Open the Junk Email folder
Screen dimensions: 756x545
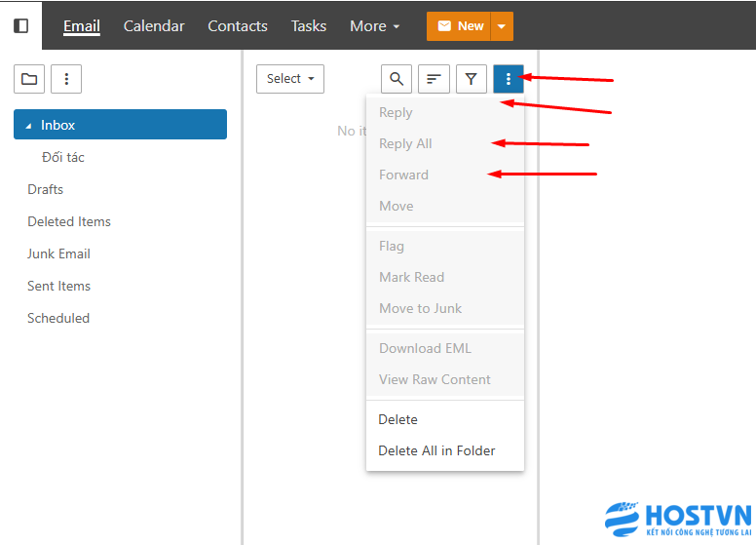click(x=58, y=253)
